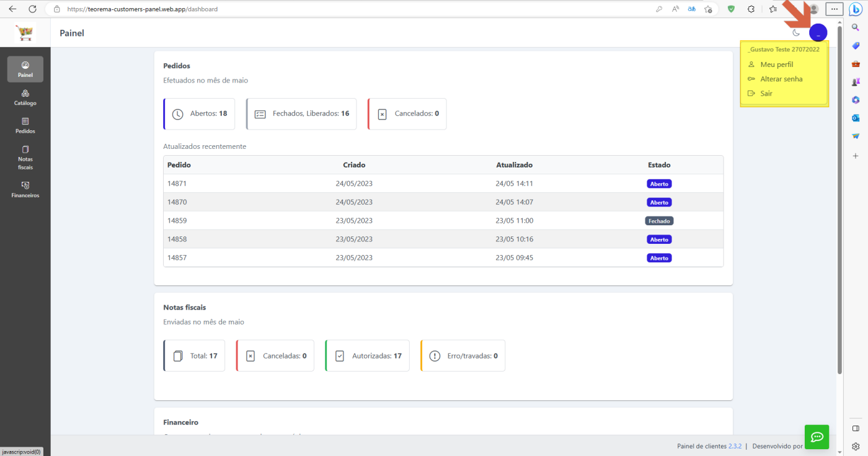
Task: Click the Fechado status badge of order 14859
Action: (x=659, y=221)
